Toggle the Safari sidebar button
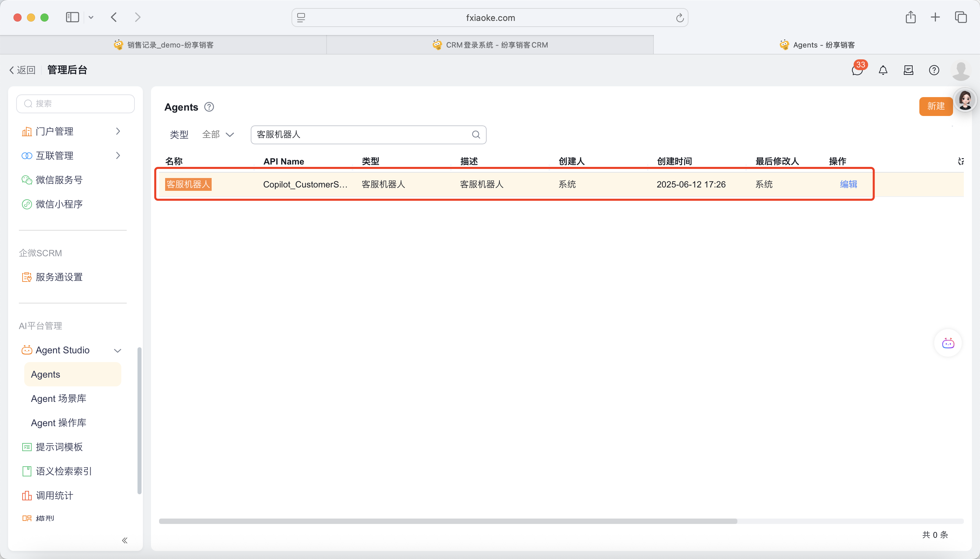This screenshot has height=559, width=980. coord(72,17)
